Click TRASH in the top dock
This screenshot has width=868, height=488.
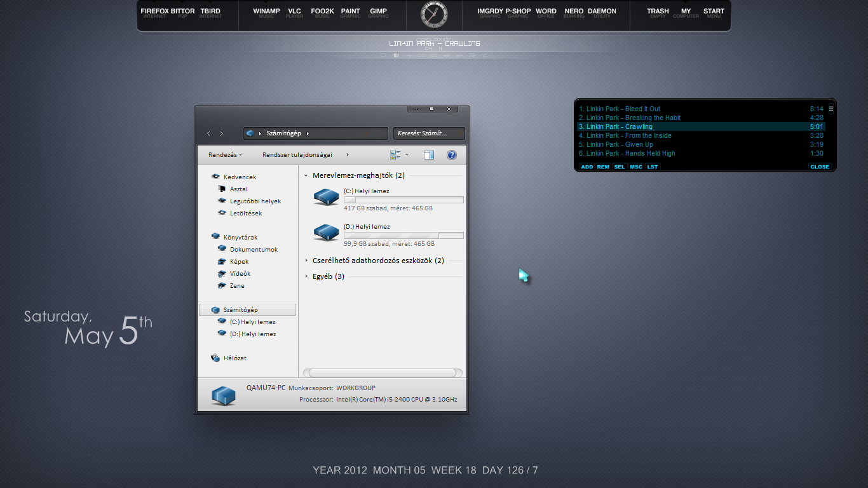pyautogui.click(x=658, y=13)
